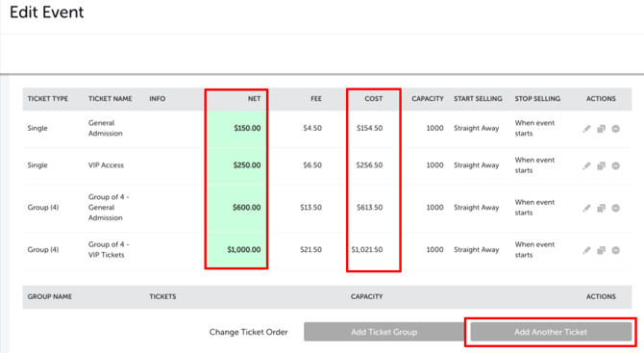Viewport: 644px width, 353px height.
Task: Duplicate Group of 4 - General Admission ticket
Action: click(x=601, y=209)
